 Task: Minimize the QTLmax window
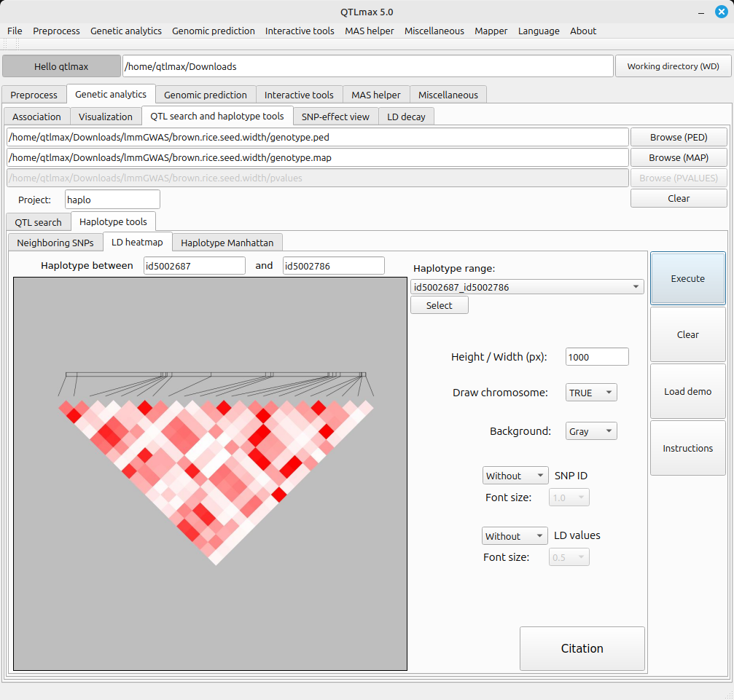tap(702, 11)
